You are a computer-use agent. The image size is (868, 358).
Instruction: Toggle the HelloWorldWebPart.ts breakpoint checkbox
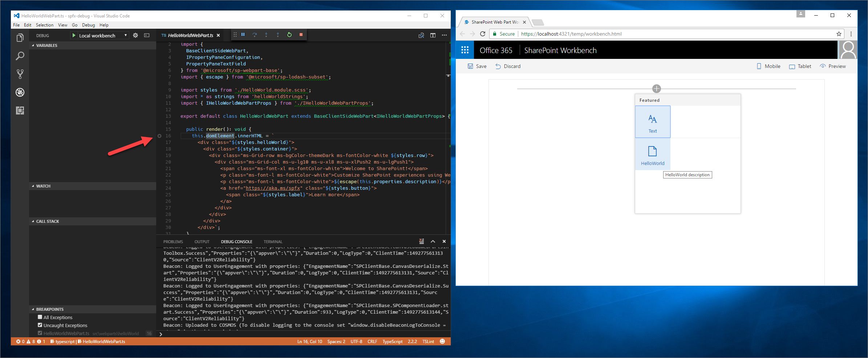click(x=40, y=333)
